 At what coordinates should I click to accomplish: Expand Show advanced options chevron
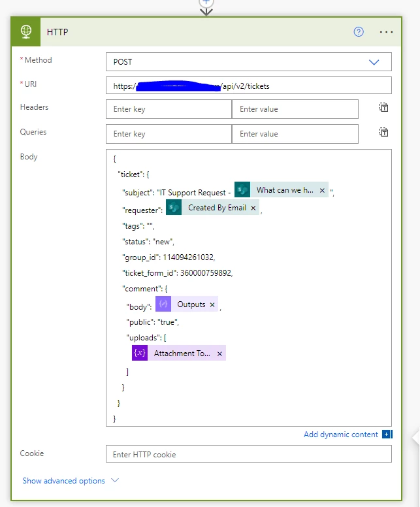pyautogui.click(x=115, y=480)
